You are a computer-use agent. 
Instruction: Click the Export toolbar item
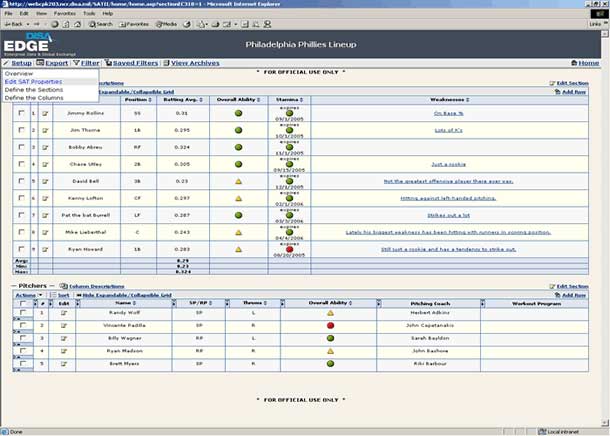(52, 63)
